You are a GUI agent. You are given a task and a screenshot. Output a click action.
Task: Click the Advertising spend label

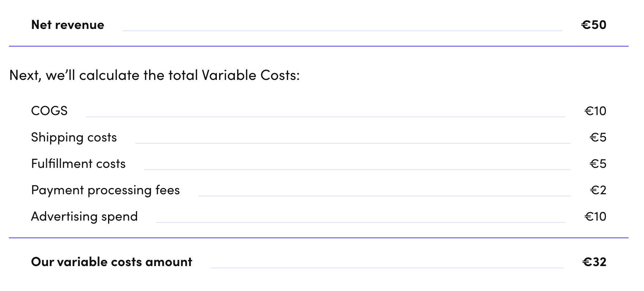84,217
